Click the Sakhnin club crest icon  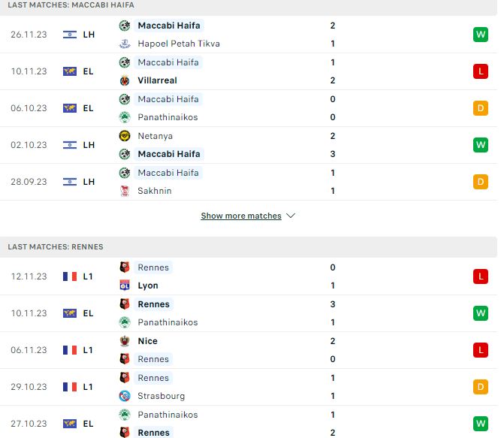coord(125,191)
